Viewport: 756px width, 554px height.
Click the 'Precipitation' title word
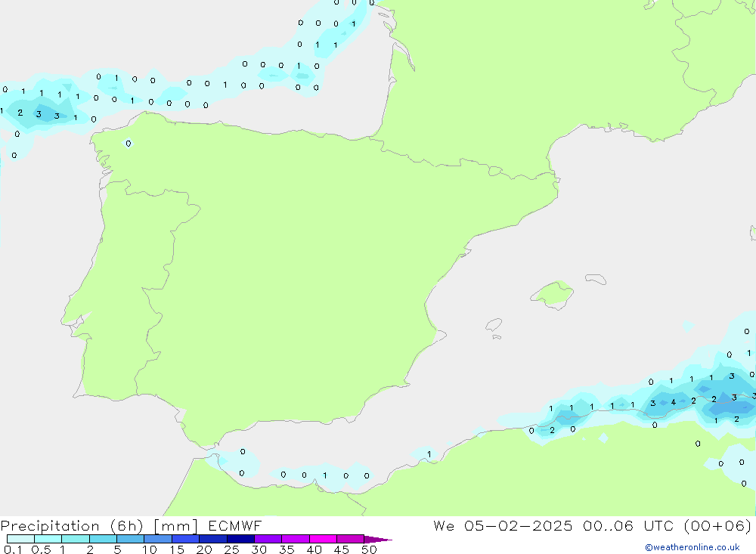[50, 526]
